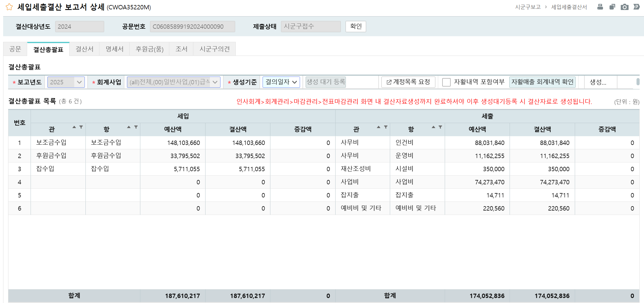This screenshot has height=303, width=644.
Task: Open the 생성기준 결의일자 dropdown
Action: tap(281, 82)
